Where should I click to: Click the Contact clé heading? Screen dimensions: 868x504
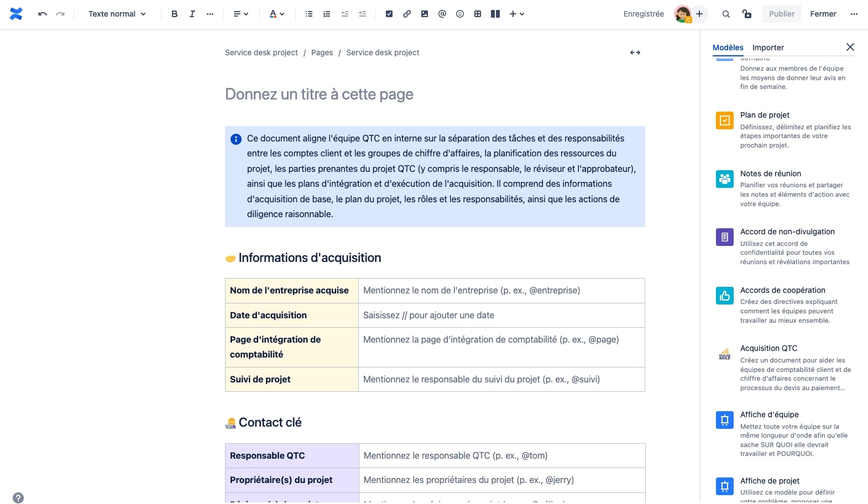270,423
